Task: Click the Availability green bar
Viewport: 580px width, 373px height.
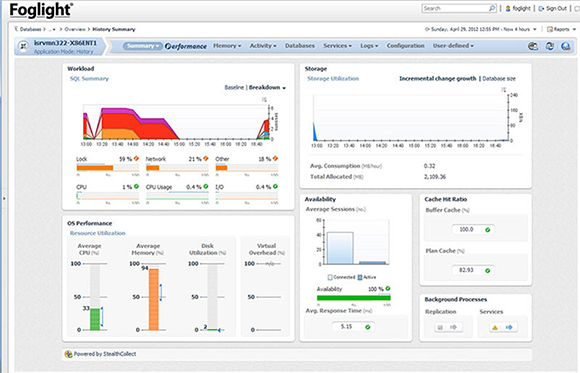Action: click(354, 298)
